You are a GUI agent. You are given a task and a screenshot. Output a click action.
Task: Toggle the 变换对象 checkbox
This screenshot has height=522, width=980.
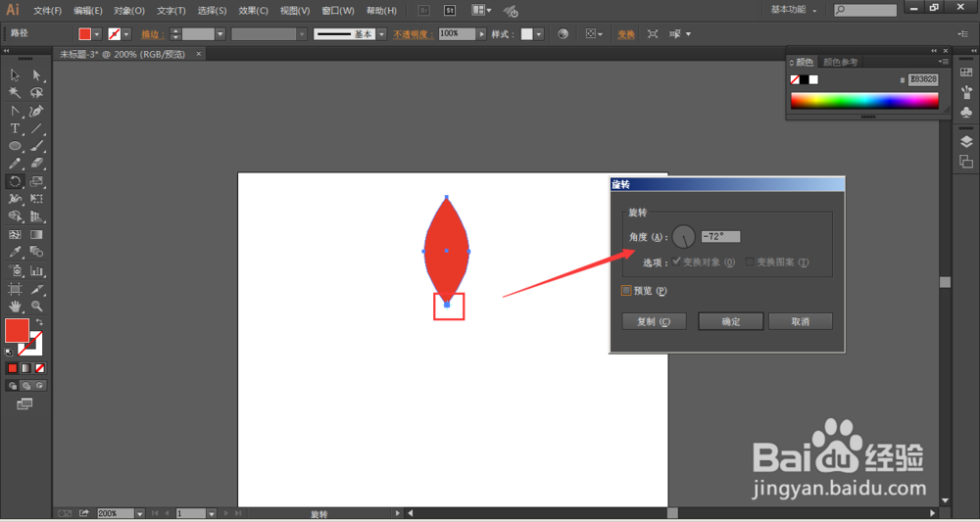pyautogui.click(x=677, y=262)
